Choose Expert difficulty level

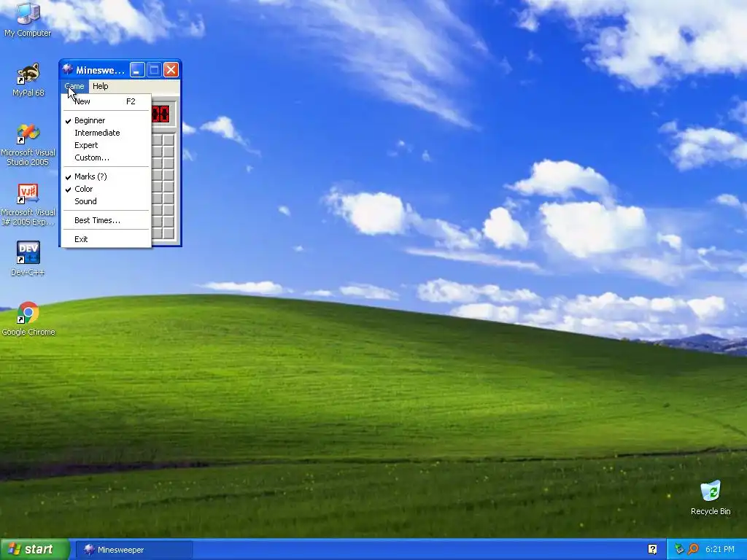107,145
